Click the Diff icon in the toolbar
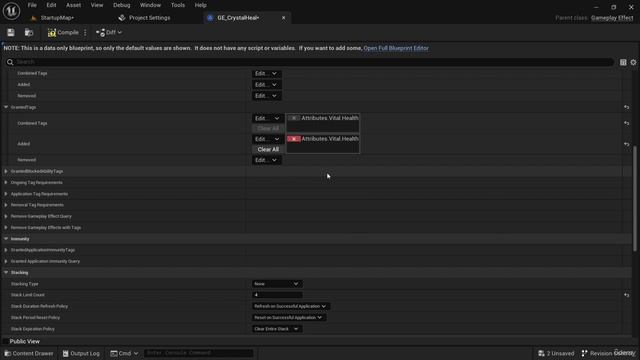640x360 pixels. click(x=100, y=33)
